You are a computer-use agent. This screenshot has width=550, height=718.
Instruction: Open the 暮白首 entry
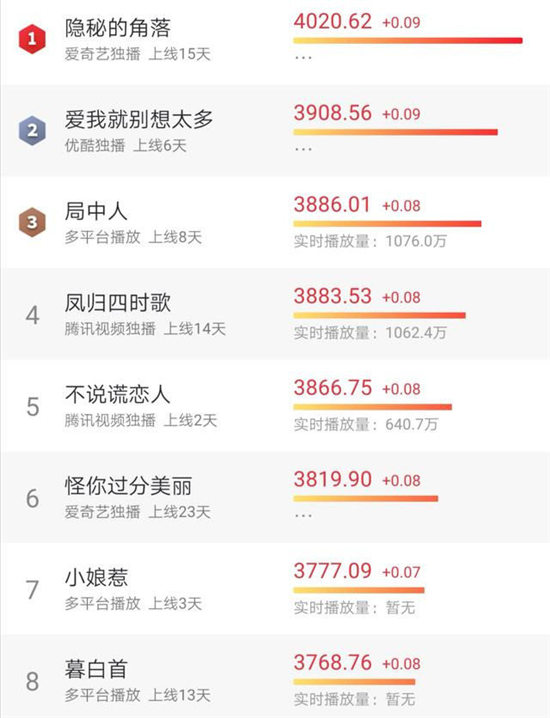96,669
